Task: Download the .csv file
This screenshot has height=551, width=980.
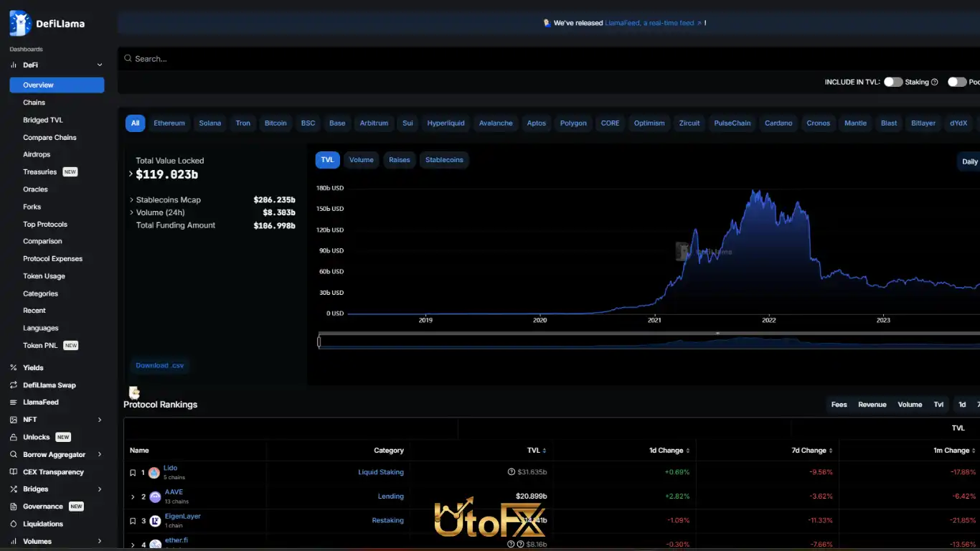Action: point(160,366)
